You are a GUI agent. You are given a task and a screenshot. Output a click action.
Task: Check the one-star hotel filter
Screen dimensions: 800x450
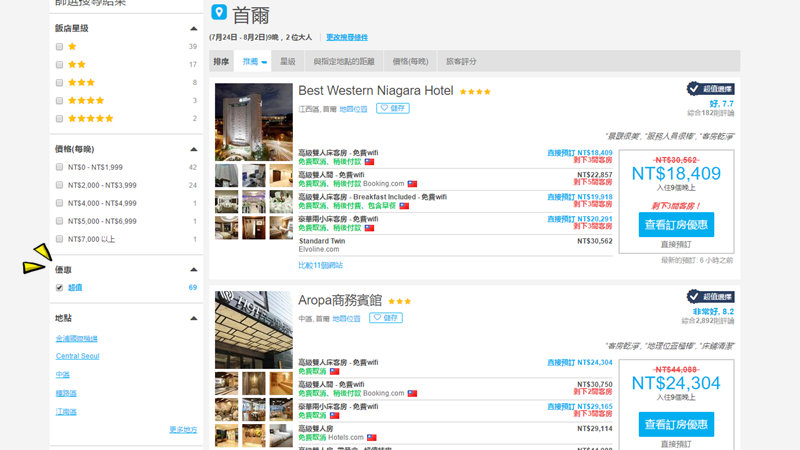pyautogui.click(x=59, y=47)
